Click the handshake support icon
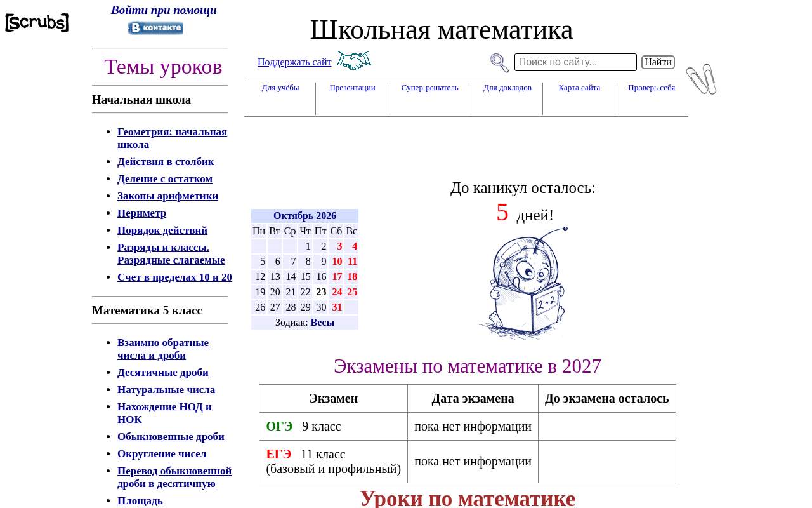Screen dimensions: 812x508 click(354, 61)
